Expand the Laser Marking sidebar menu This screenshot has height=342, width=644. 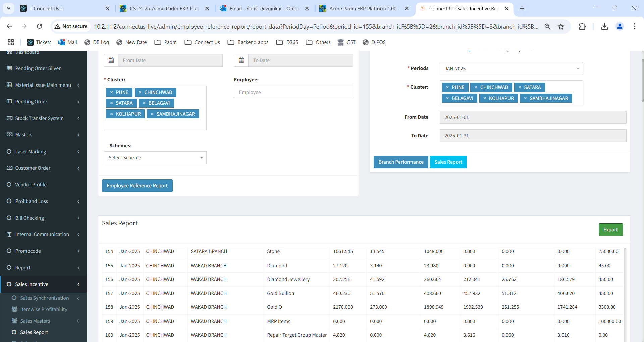43,152
